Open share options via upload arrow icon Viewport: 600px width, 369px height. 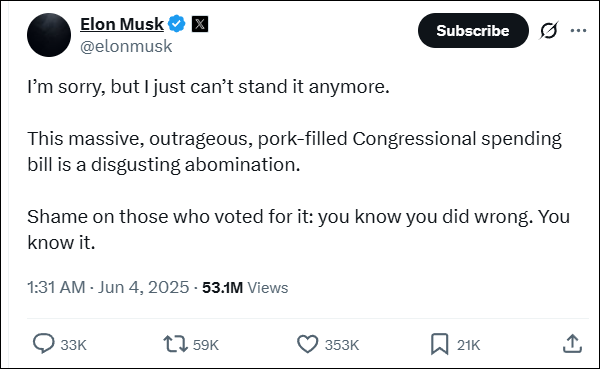[x=572, y=343]
